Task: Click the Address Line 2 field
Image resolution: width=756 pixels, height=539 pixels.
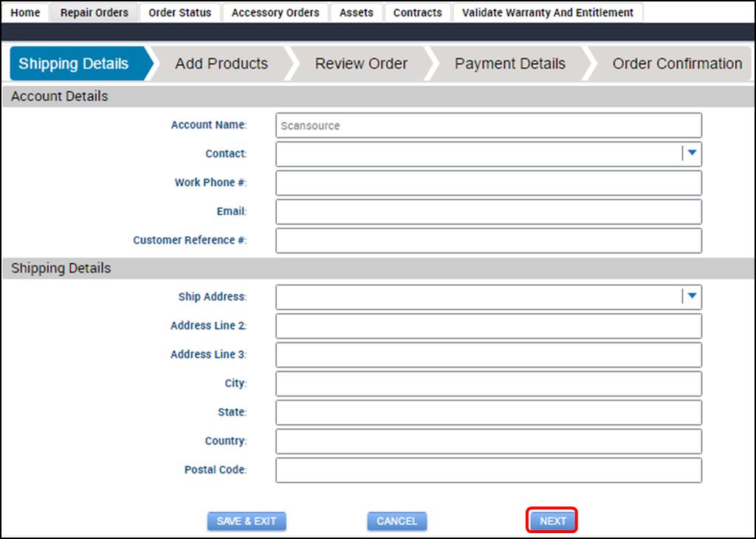Action: coord(489,326)
